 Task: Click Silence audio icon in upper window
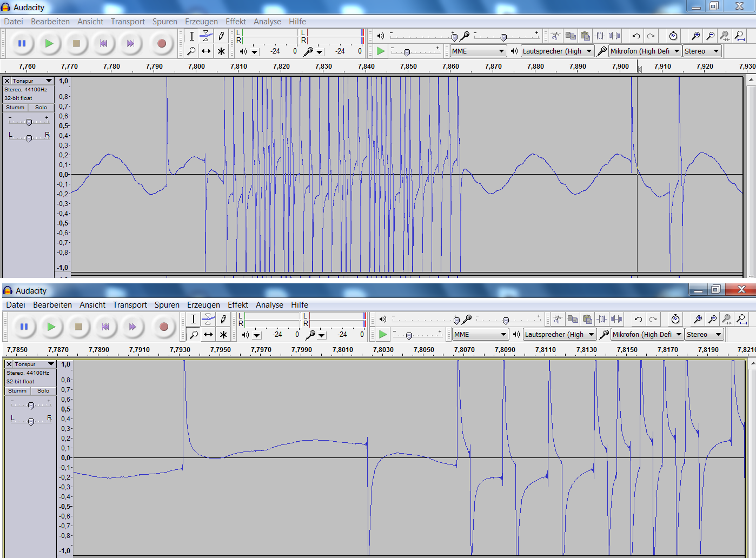point(614,36)
